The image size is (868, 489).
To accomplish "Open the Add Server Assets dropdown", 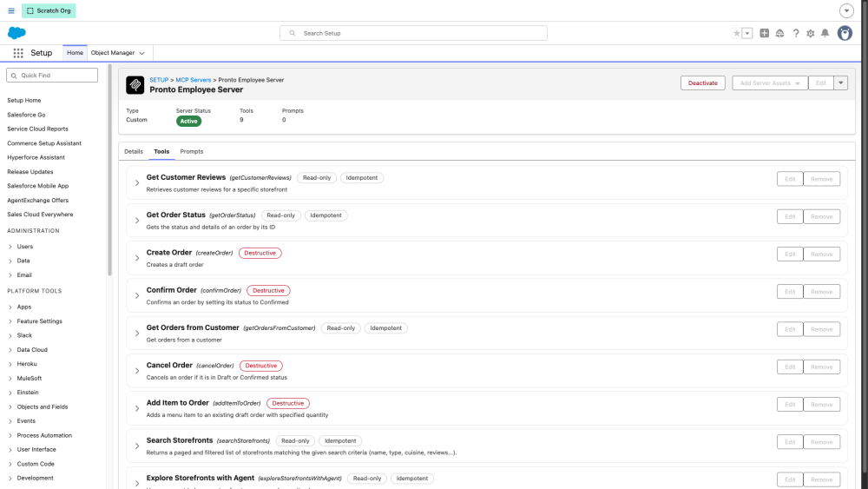I will (x=770, y=83).
